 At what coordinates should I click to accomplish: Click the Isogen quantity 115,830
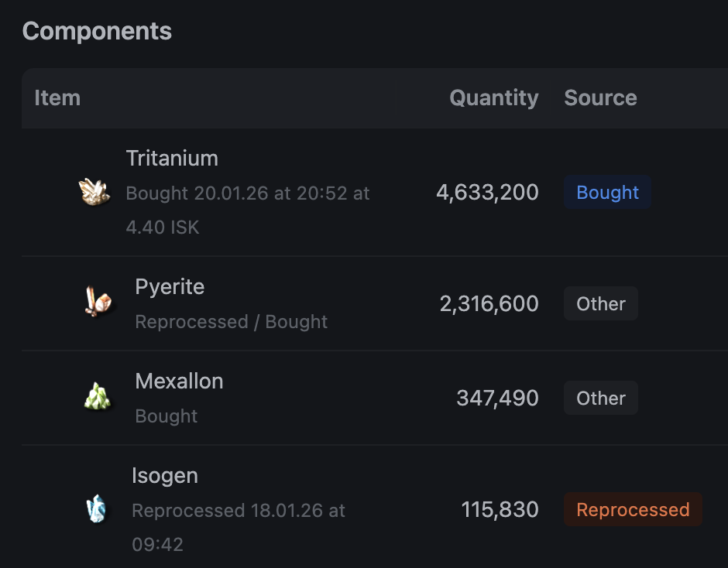(x=500, y=509)
